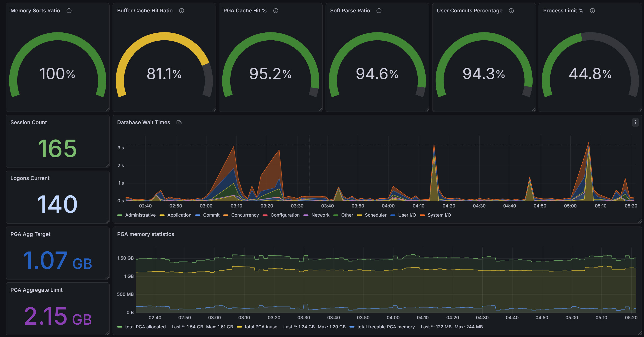The image size is (644, 337).
Task: Click the Administrative green legend color swatch
Action: (120, 215)
